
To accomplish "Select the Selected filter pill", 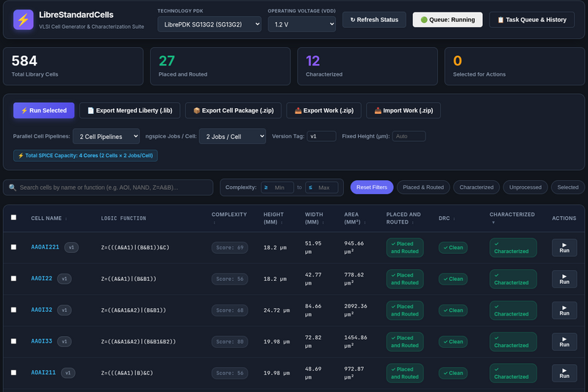I will (567, 188).
